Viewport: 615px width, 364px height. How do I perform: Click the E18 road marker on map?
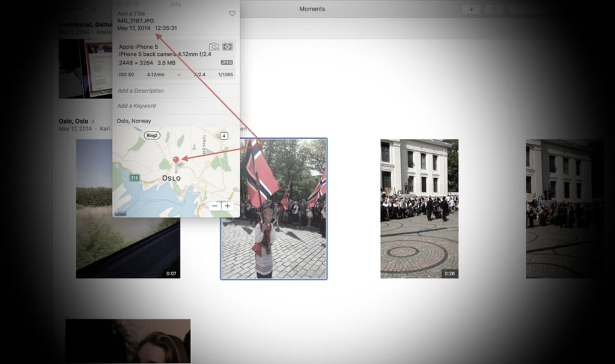tap(135, 178)
